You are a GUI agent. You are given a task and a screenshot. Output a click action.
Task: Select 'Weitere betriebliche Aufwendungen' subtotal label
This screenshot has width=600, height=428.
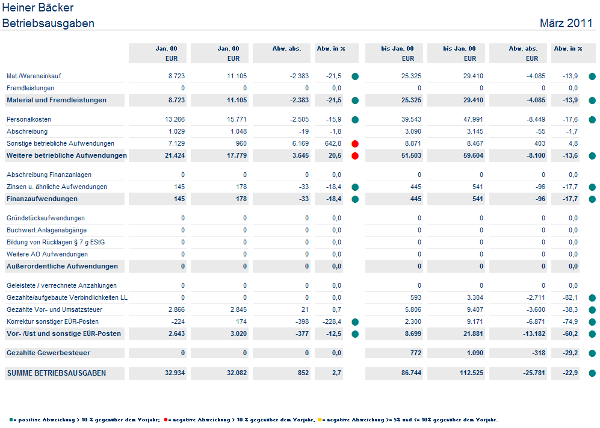coord(67,156)
